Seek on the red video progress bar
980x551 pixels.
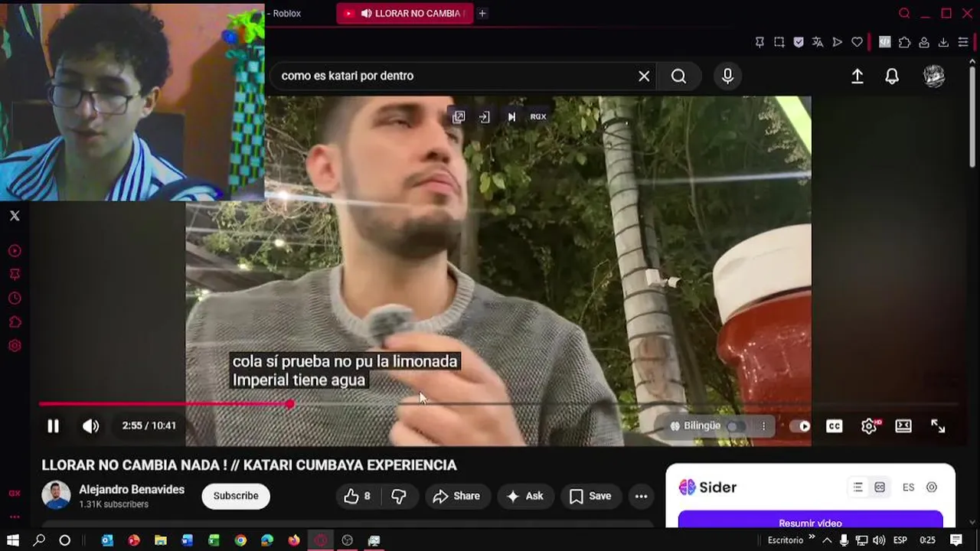click(x=498, y=403)
